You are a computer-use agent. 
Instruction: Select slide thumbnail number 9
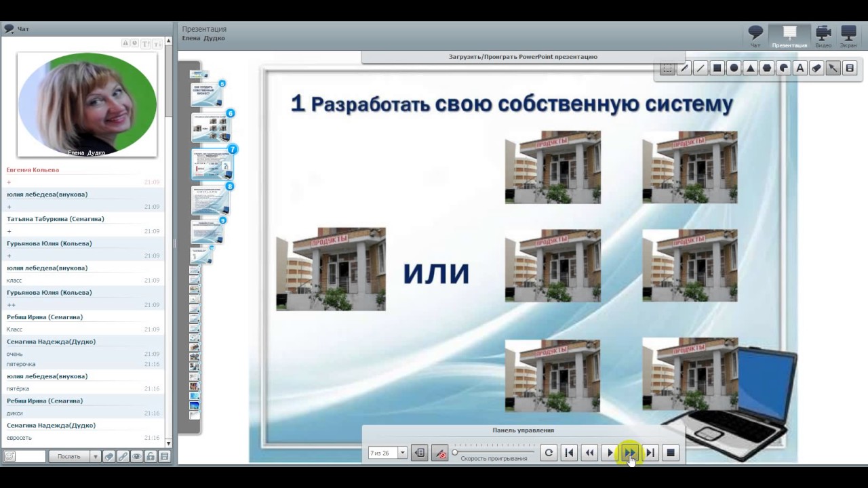tap(208, 232)
